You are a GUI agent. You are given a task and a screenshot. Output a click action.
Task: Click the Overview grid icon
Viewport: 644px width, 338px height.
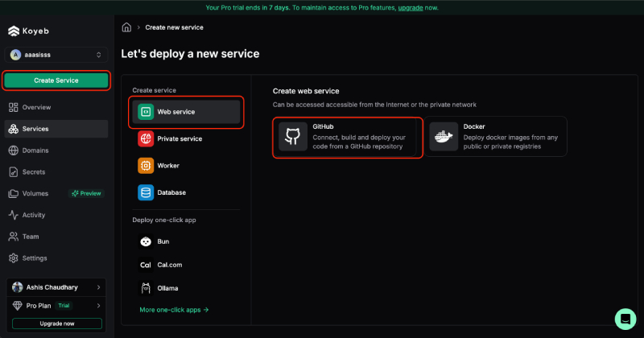13,107
